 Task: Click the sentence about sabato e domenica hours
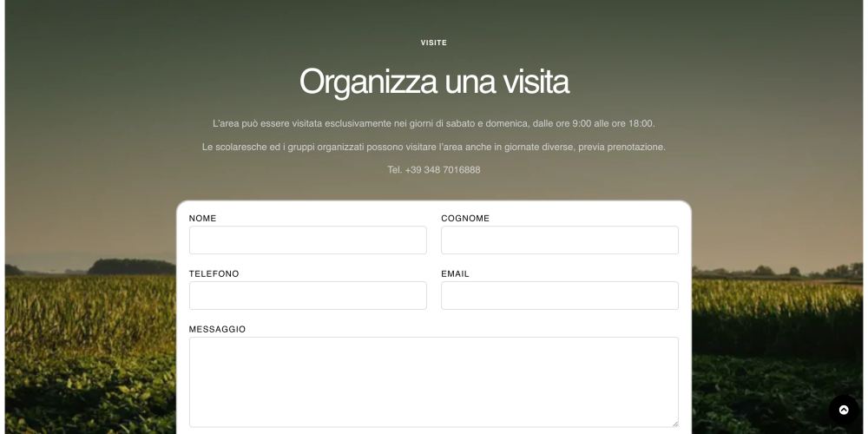point(434,123)
